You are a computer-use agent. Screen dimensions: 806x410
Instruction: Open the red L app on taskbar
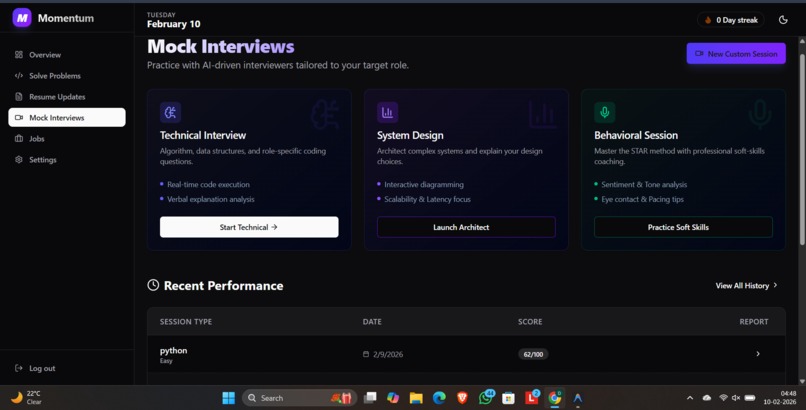532,398
